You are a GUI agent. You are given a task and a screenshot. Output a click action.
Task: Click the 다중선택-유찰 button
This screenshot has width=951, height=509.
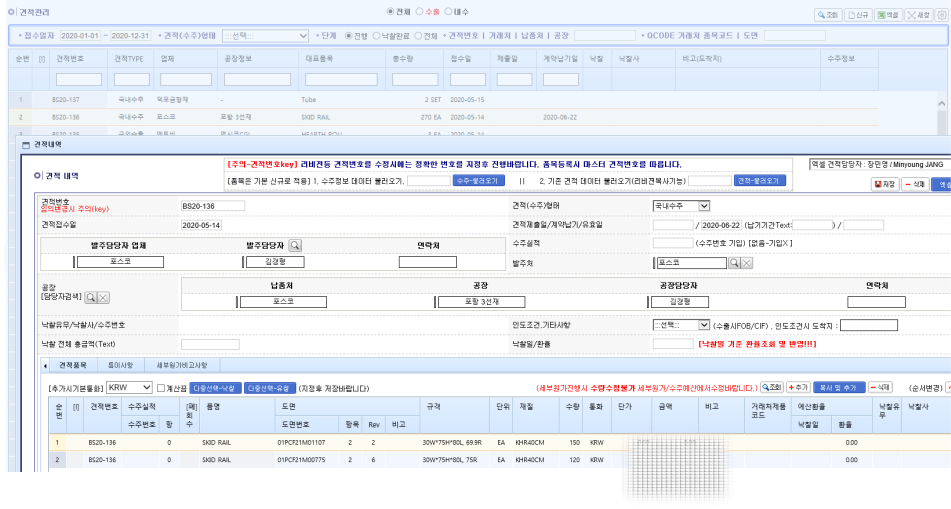(x=270, y=388)
